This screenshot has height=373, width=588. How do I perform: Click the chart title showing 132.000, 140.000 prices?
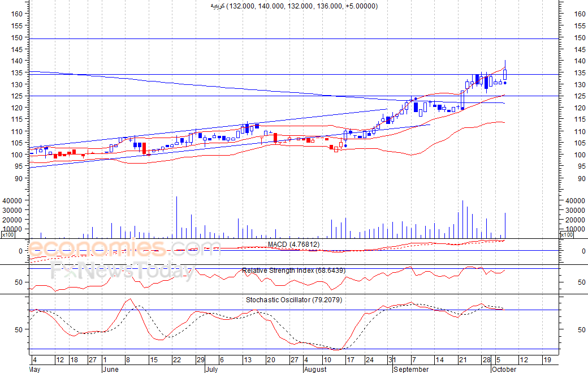tap(294, 6)
